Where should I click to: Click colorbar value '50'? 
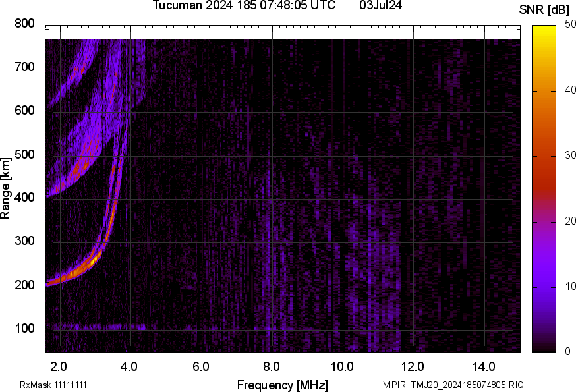570,24
